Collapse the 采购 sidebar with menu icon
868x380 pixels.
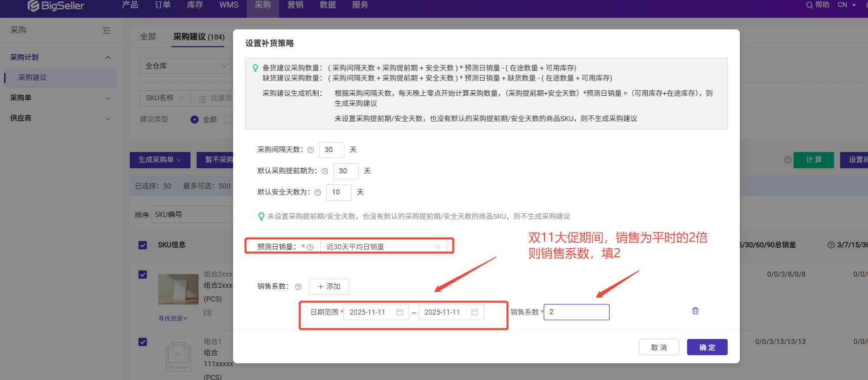click(x=106, y=30)
